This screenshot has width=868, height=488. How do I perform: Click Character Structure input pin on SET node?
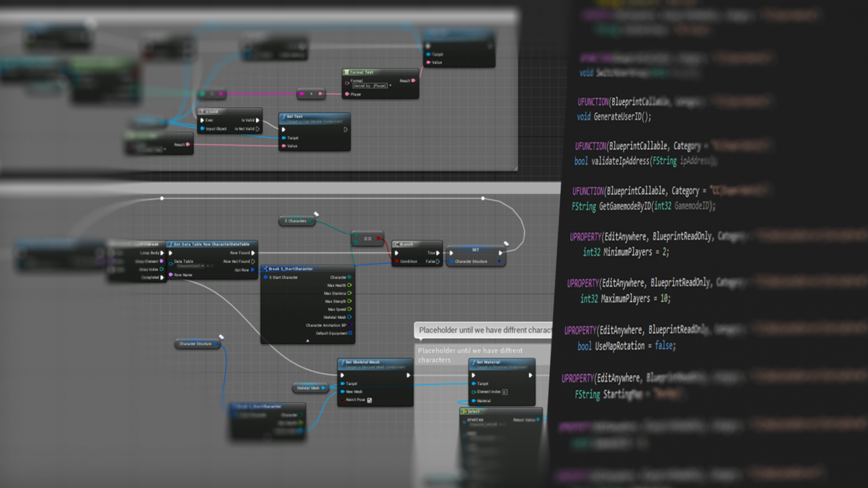click(451, 261)
